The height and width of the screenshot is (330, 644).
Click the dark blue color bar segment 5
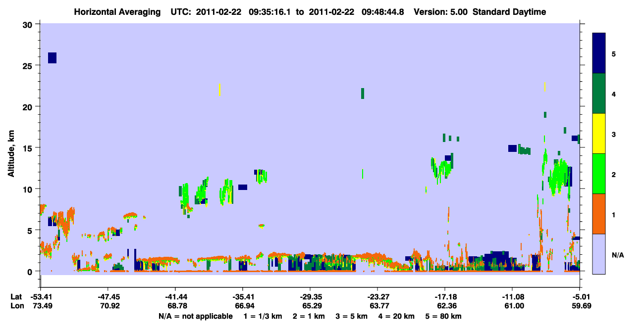pyautogui.click(x=599, y=53)
